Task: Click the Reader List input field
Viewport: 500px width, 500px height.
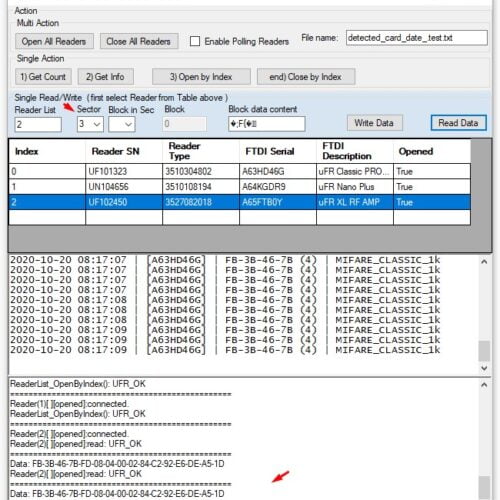Action: [38, 125]
